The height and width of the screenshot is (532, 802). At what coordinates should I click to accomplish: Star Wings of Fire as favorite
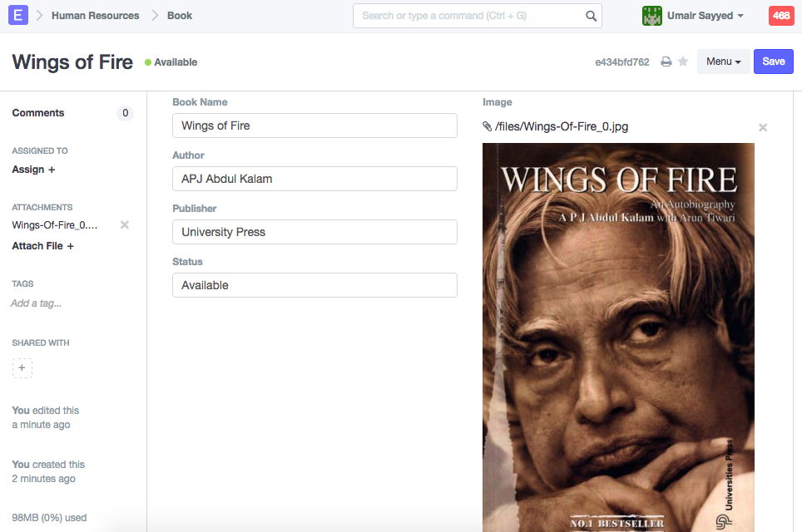[683, 62]
